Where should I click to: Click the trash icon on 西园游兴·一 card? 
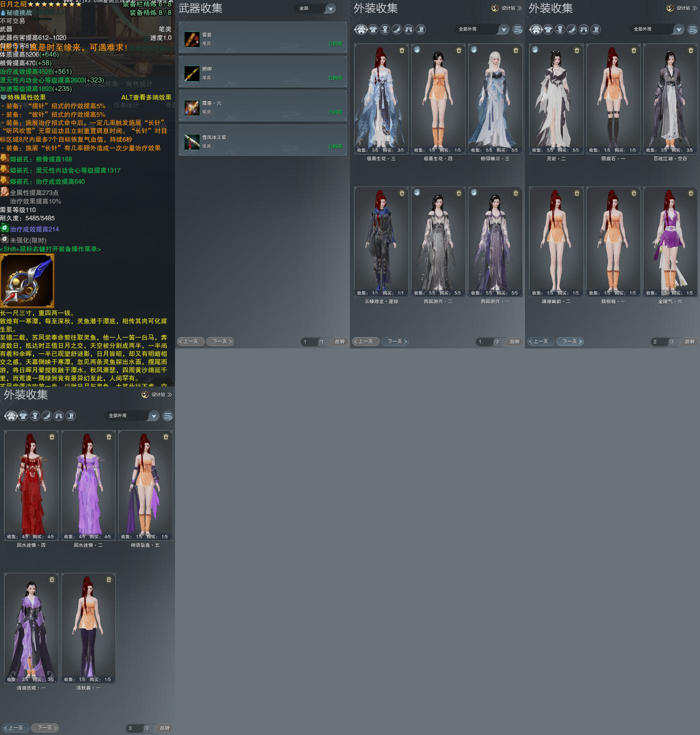click(516, 193)
